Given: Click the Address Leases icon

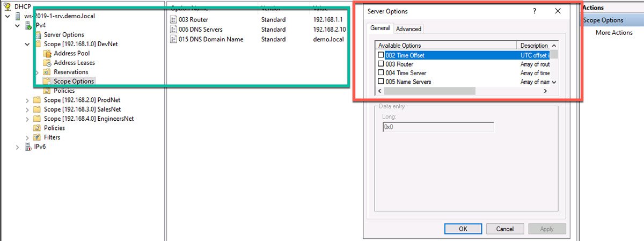Looking at the screenshot, I should click(x=47, y=63).
